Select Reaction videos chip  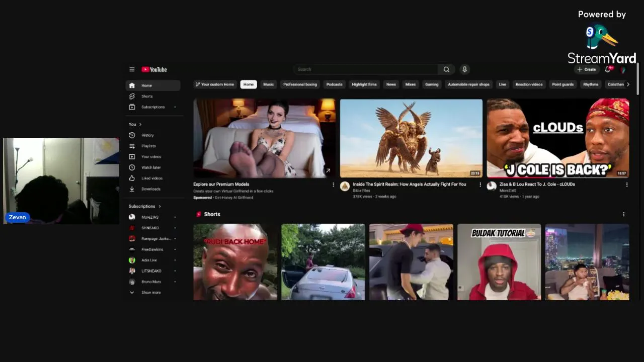pyautogui.click(x=529, y=84)
